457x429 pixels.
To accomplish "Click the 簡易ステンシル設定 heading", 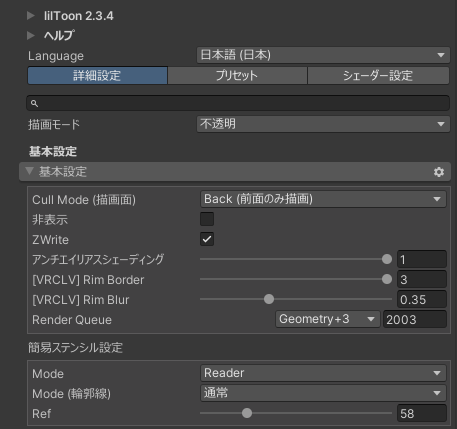I will click(x=75, y=348).
